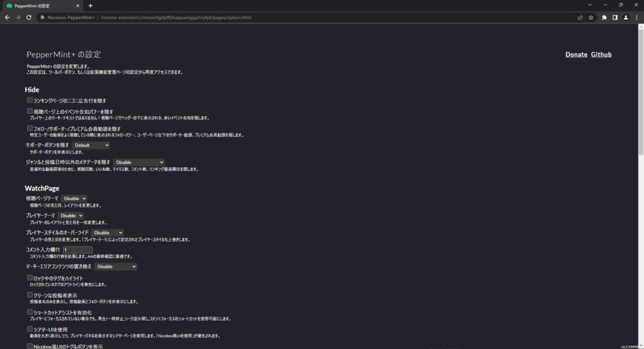Open the Donate link
Image resolution: width=644 pixels, height=349 pixels.
(x=576, y=55)
